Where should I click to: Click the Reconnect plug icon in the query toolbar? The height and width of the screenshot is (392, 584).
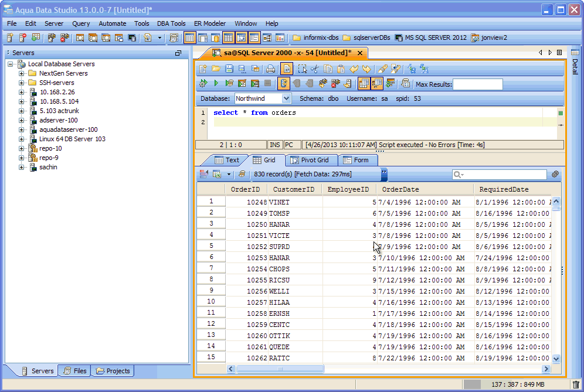coord(322,83)
